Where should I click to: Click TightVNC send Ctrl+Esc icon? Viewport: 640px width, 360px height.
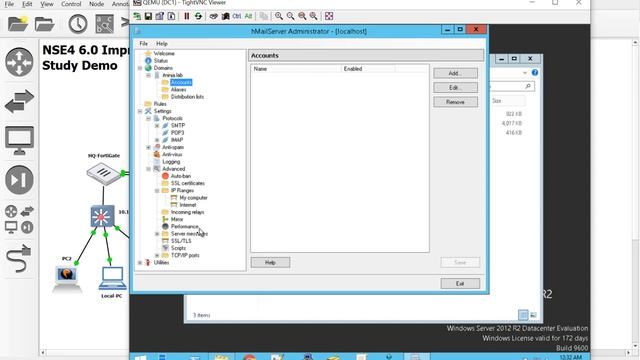click(x=225, y=16)
